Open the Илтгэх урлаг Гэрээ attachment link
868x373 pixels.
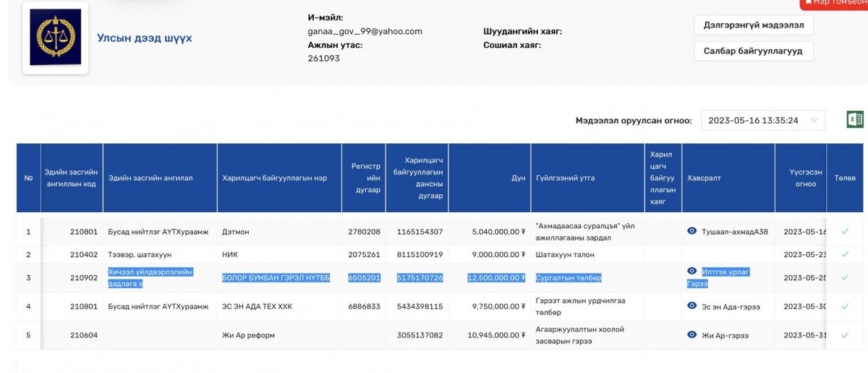point(725,272)
